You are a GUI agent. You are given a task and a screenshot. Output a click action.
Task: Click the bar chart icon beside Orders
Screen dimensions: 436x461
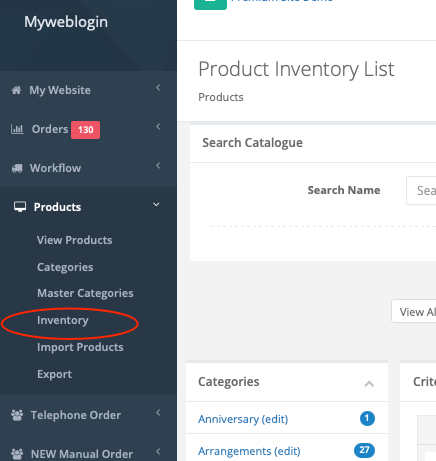pyautogui.click(x=17, y=129)
